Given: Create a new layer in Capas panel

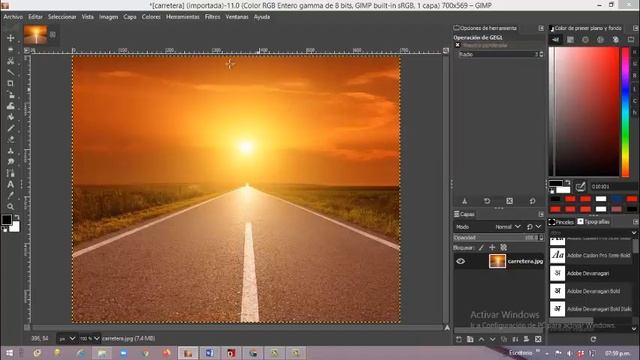Looking at the screenshot, I should [x=459, y=340].
